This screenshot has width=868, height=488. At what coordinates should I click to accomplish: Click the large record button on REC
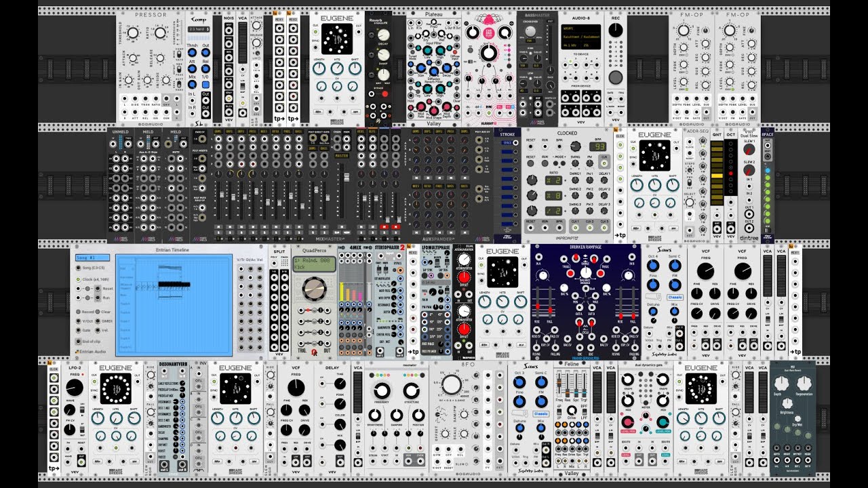[x=616, y=77]
